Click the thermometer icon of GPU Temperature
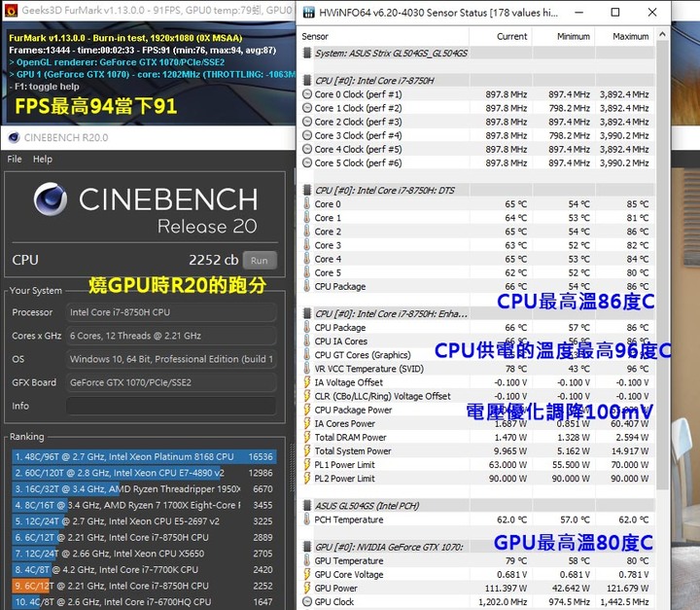The image size is (700, 610). [x=306, y=560]
